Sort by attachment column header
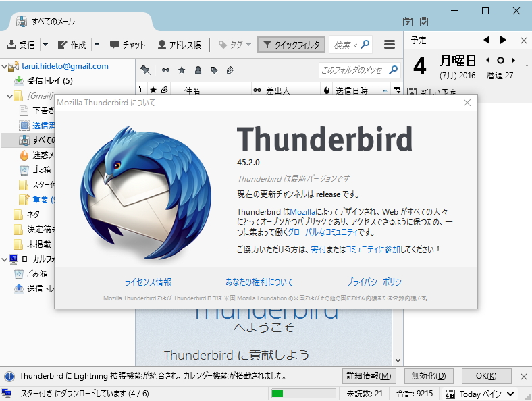Viewport: 532px width, 401px height. [x=165, y=90]
